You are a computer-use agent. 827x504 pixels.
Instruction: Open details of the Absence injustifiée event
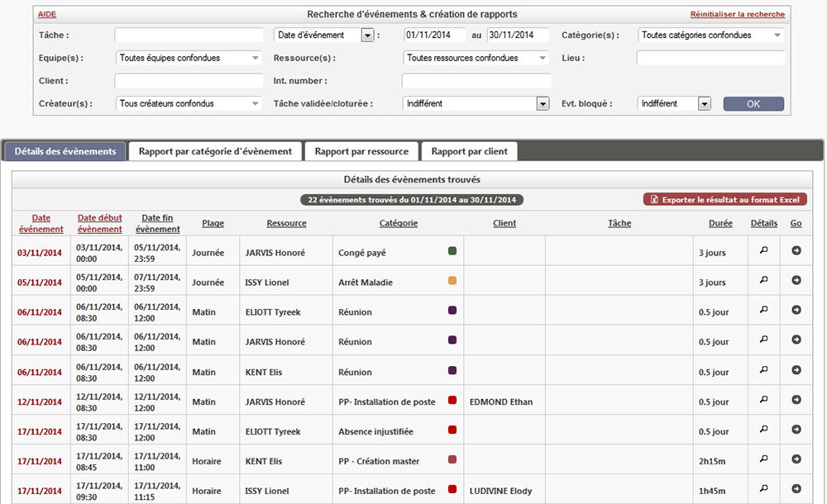coord(763,430)
